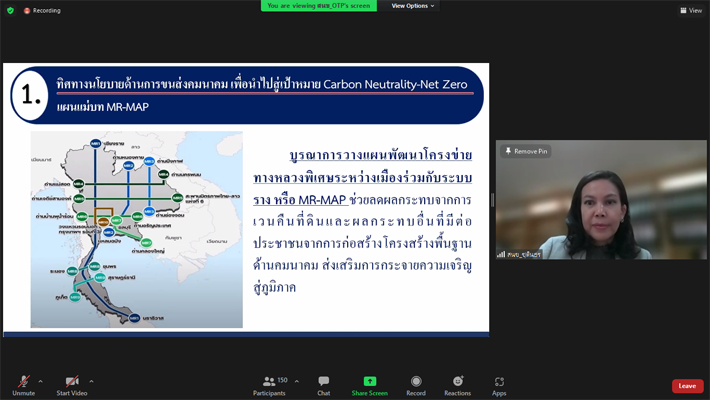The width and height of the screenshot is (710, 400).
Task: Click the 'You are viewing' screen share banner
Action: (320, 6)
